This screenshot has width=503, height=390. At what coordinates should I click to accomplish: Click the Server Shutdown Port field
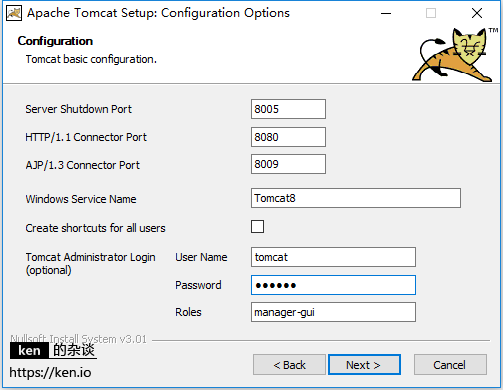[288, 109]
